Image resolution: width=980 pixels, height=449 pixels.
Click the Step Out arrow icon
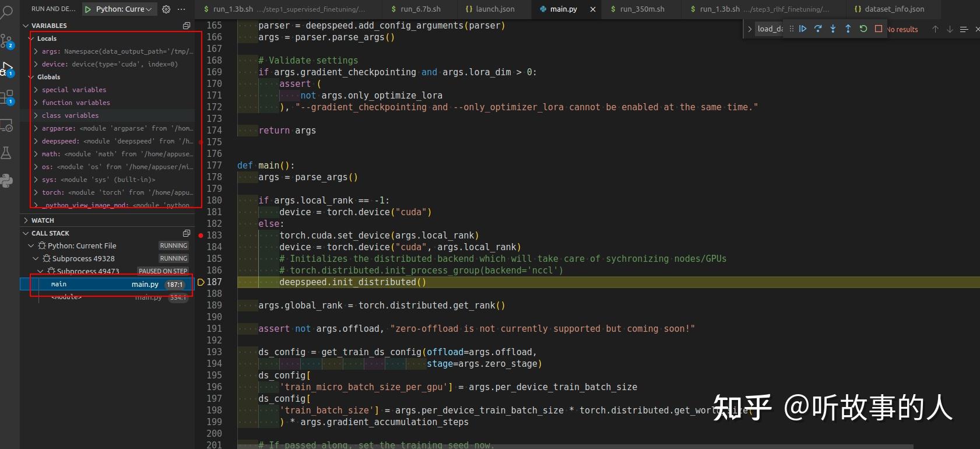848,29
